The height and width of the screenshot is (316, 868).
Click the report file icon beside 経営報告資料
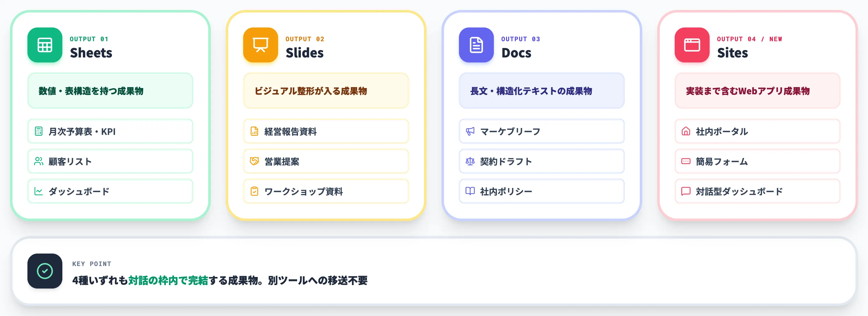point(254,131)
